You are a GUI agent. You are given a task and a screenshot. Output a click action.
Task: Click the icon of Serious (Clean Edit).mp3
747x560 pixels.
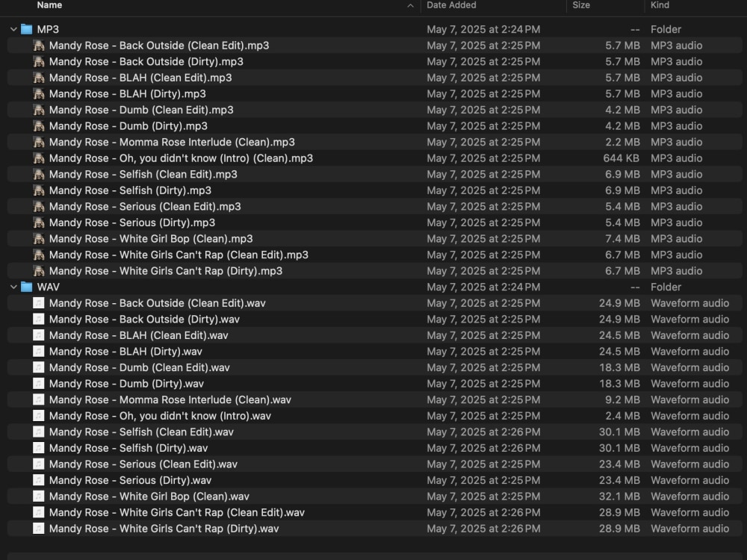click(39, 207)
